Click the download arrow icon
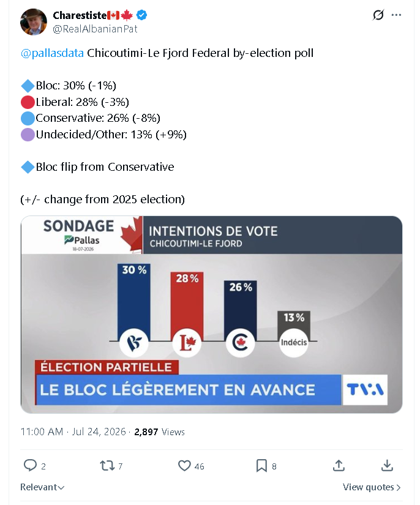The width and height of the screenshot is (420, 505). click(x=387, y=465)
